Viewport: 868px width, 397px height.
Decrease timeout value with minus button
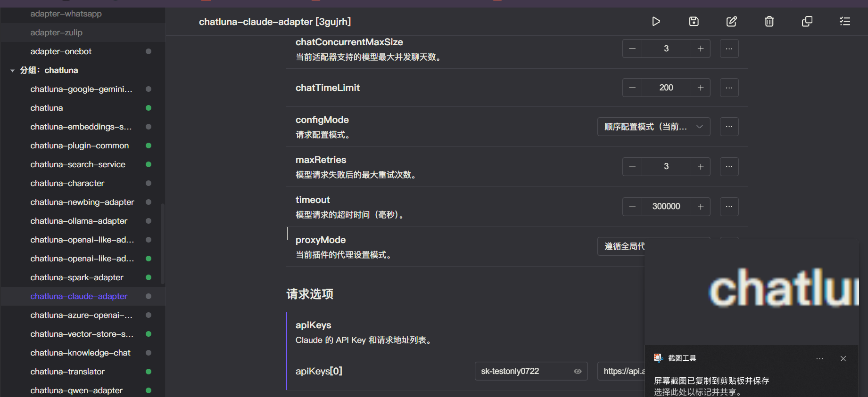click(632, 207)
